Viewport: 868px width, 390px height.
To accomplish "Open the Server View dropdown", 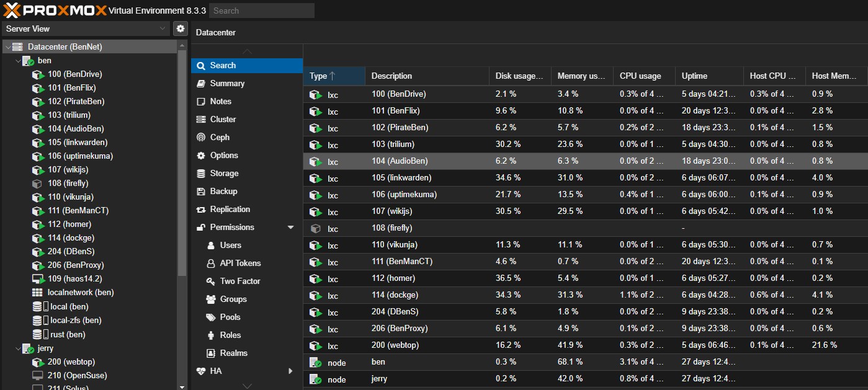I will pos(86,29).
